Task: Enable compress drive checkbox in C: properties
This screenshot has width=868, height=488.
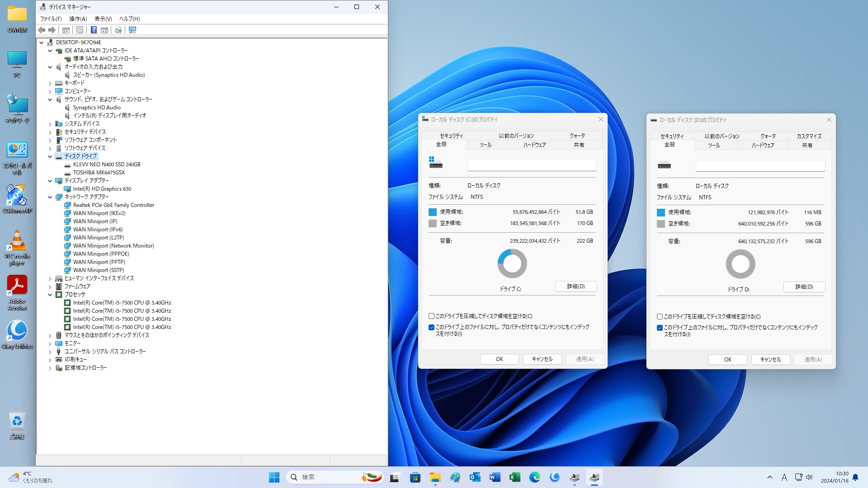Action: [x=431, y=316]
